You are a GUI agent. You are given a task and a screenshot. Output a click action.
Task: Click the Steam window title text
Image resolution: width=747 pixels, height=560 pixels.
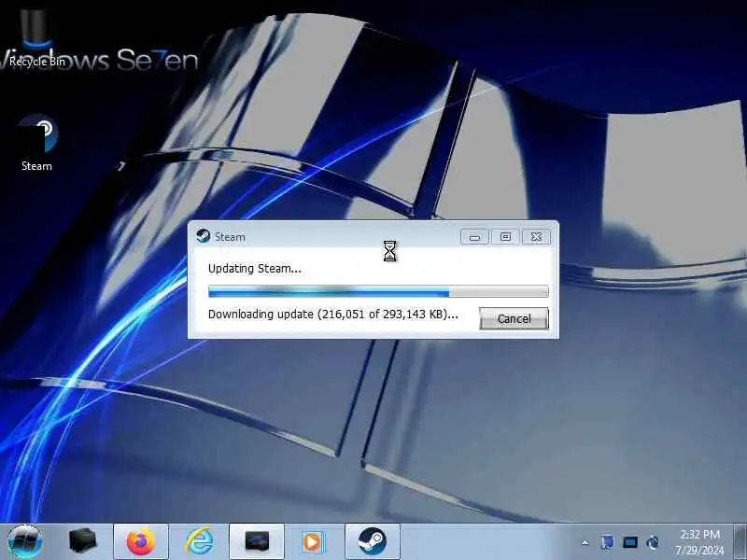[230, 237]
